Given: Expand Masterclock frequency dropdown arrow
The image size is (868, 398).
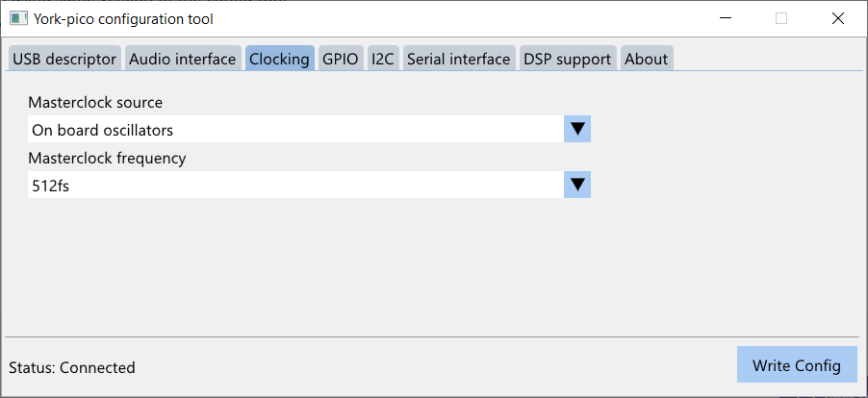Looking at the screenshot, I should tap(577, 185).
